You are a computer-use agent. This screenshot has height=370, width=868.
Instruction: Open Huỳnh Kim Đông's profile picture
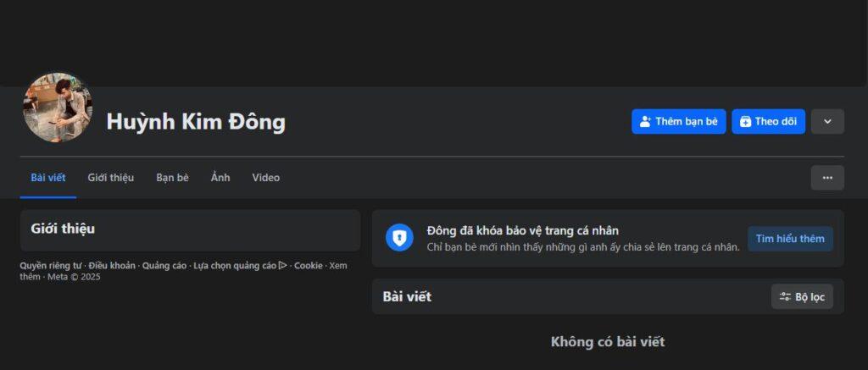tap(58, 107)
